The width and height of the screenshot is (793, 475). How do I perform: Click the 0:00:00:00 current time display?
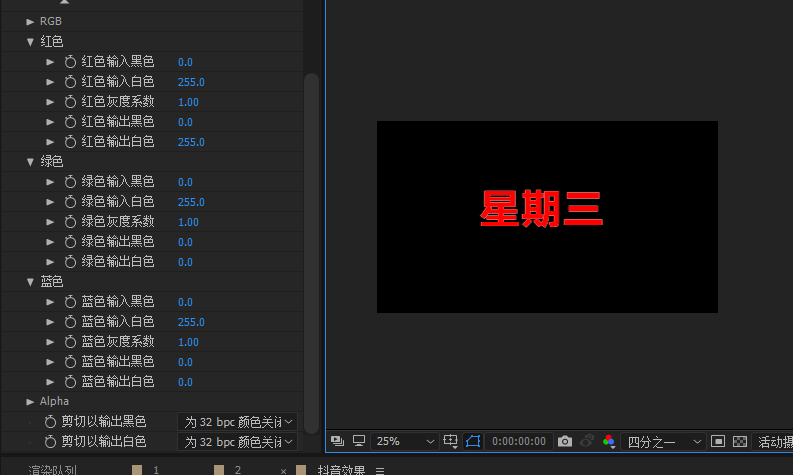click(519, 441)
